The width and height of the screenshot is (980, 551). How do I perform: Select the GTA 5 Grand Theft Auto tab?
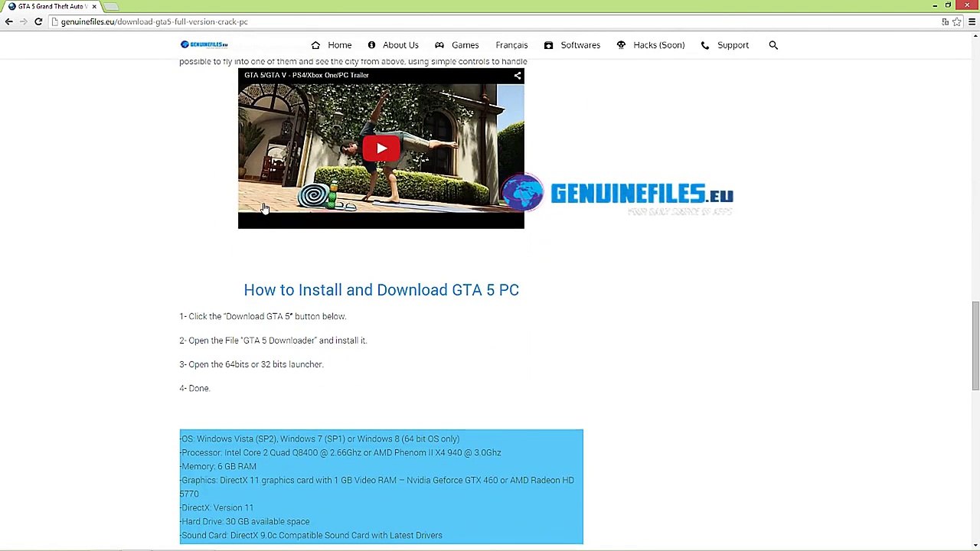[x=51, y=6]
